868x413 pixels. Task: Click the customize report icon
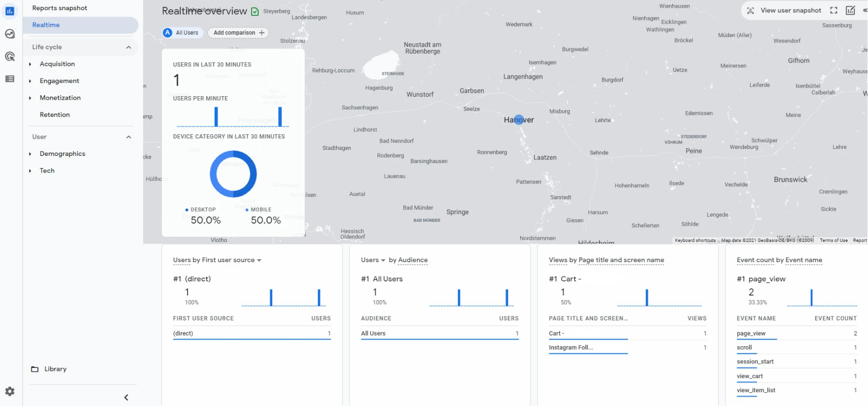pos(850,11)
